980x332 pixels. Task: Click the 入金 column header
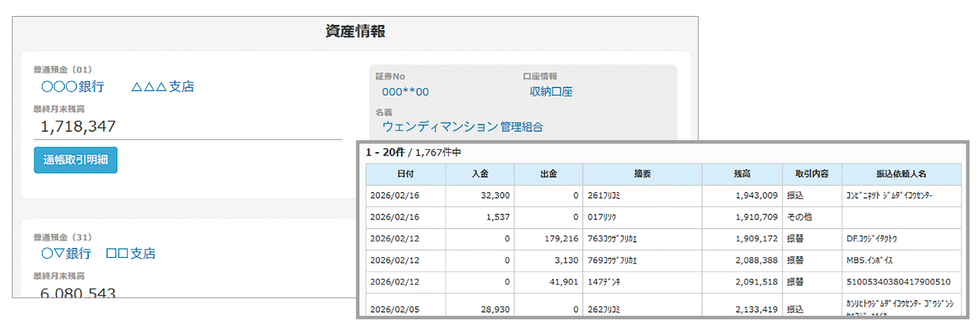[480, 174]
